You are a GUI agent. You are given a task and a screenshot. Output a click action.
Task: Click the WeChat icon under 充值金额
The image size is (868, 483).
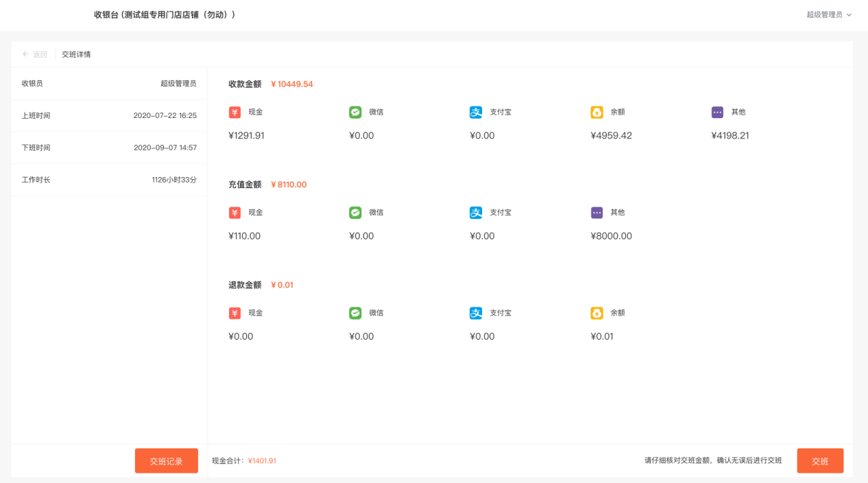click(x=355, y=213)
